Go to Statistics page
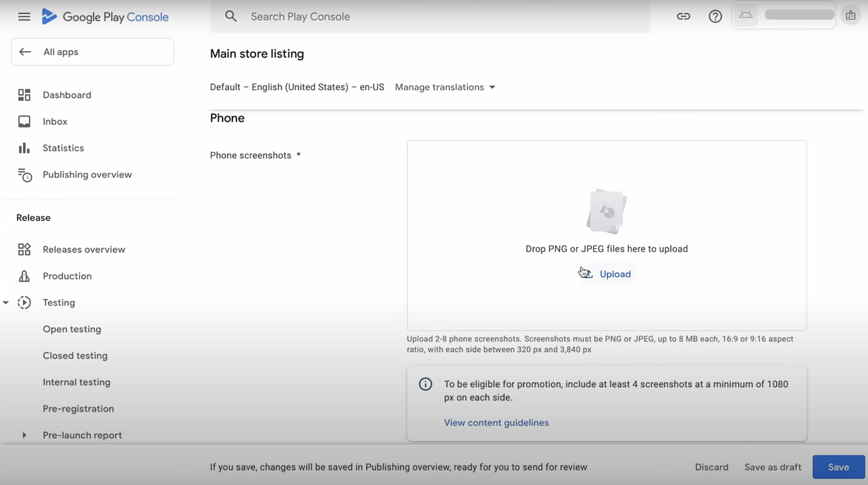This screenshot has width=868, height=485. click(63, 148)
